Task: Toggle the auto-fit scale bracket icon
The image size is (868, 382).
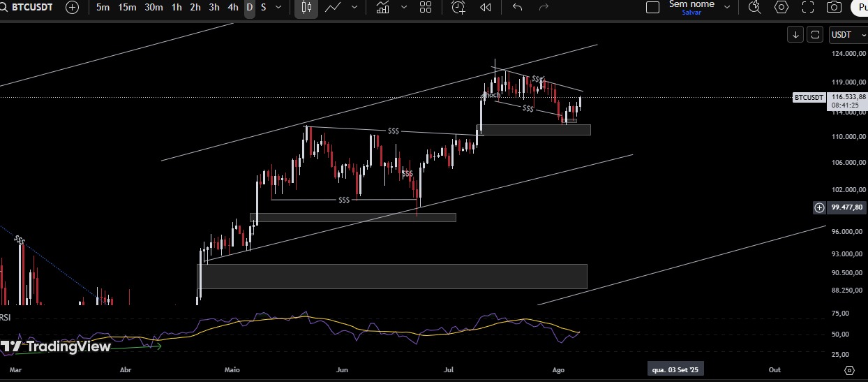Action: point(815,34)
